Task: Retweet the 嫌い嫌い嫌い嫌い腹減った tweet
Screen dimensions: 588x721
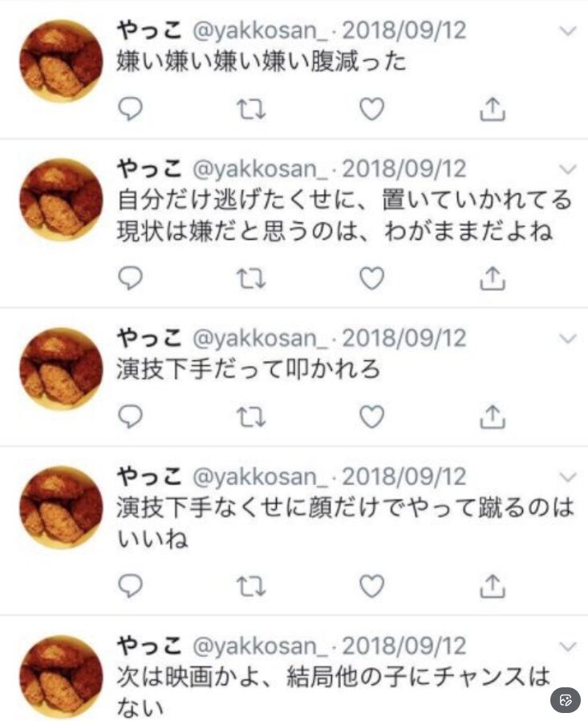Action: pos(251,109)
